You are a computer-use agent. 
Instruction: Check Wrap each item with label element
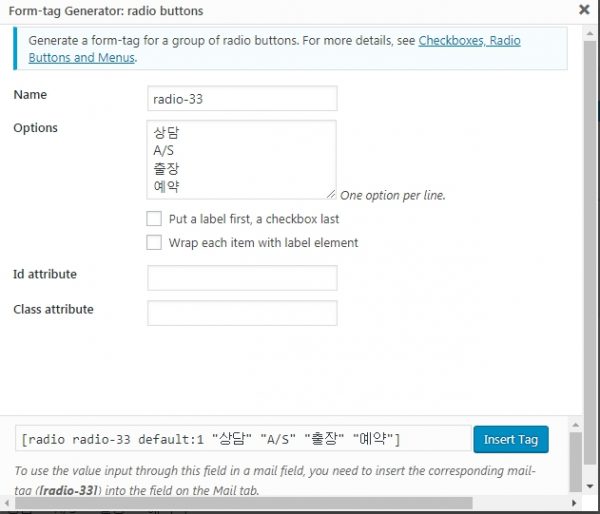pyautogui.click(x=154, y=242)
